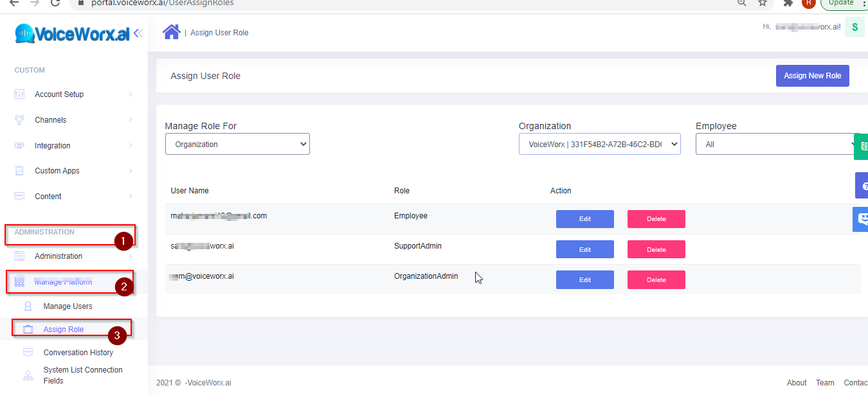Open the Organization dropdown
The image size is (868, 397).
pos(599,145)
